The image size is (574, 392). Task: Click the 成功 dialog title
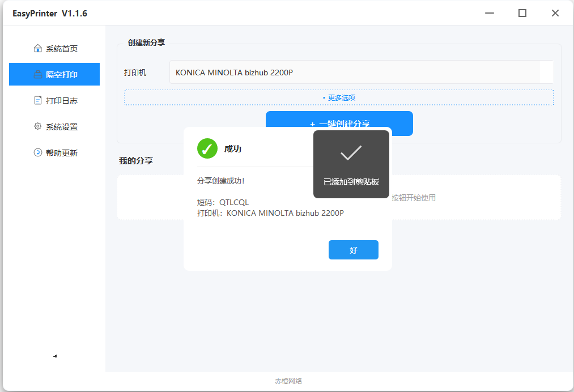point(232,149)
